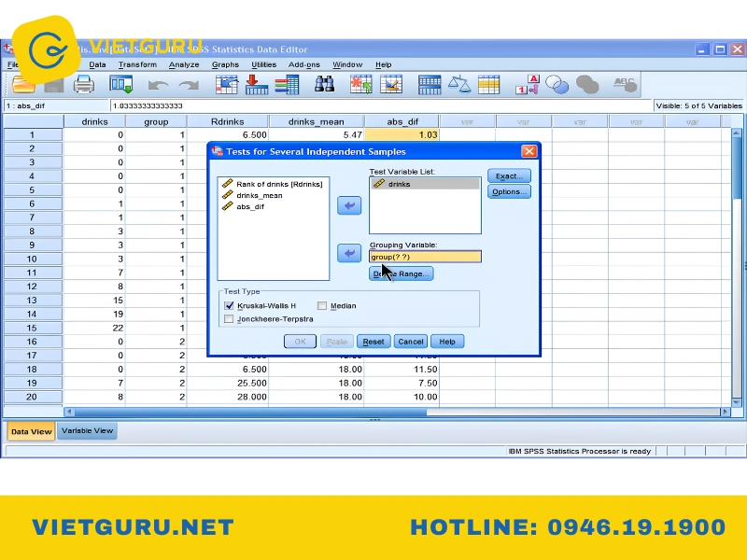Click the Reset button in dialog
The height and width of the screenshot is (560, 747).
pos(373,342)
